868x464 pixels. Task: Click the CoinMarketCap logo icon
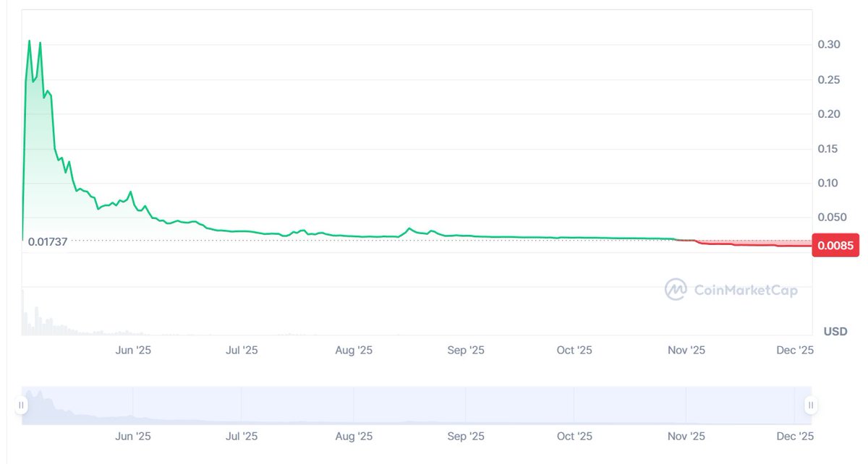click(676, 290)
